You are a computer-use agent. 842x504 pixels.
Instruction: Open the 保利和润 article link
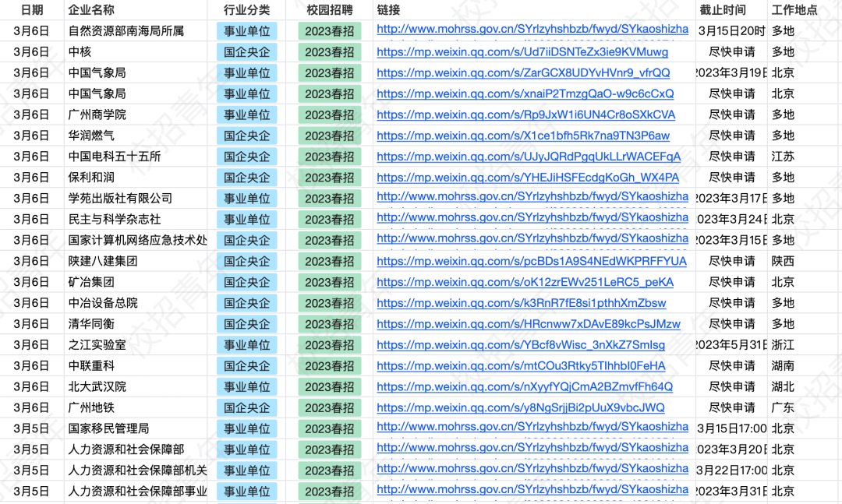click(x=528, y=178)
